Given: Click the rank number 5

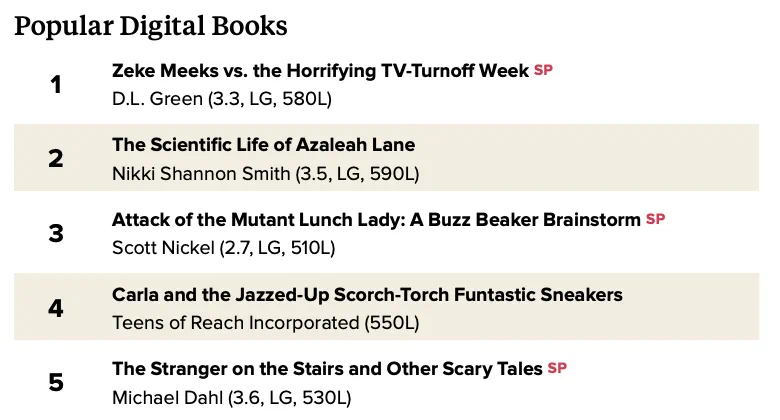Looking at the screenshot, I should [x=56, y=383].
